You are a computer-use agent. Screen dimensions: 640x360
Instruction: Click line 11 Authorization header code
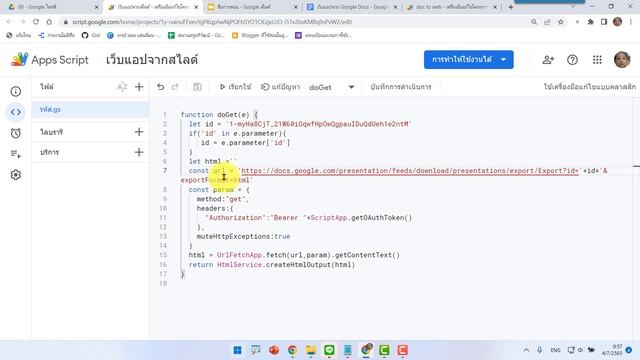(308, 218)
